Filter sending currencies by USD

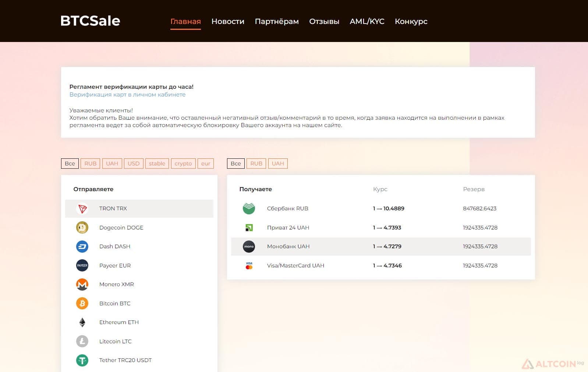click(134, 164)
